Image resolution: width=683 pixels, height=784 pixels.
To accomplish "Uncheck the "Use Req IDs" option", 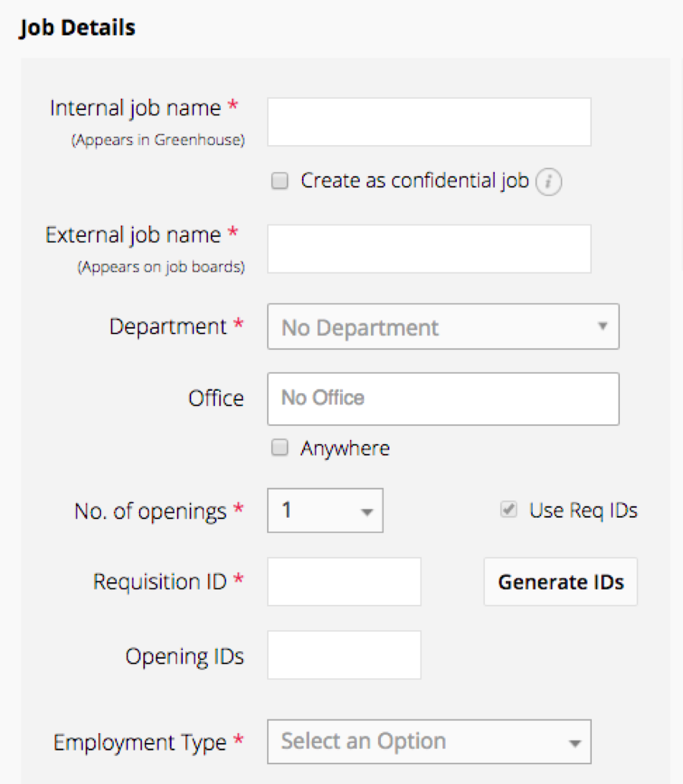I will (x=508, y=510).
